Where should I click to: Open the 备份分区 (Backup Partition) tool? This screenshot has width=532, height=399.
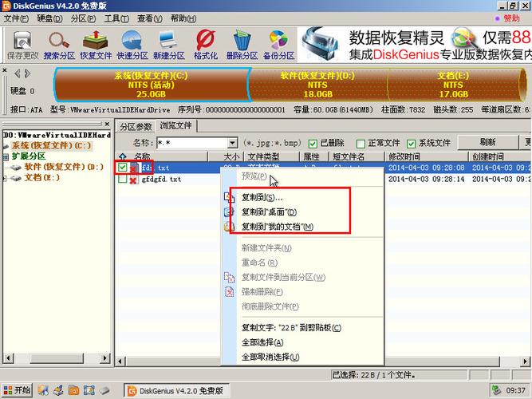pyautogui.click(x=278, y=44)
